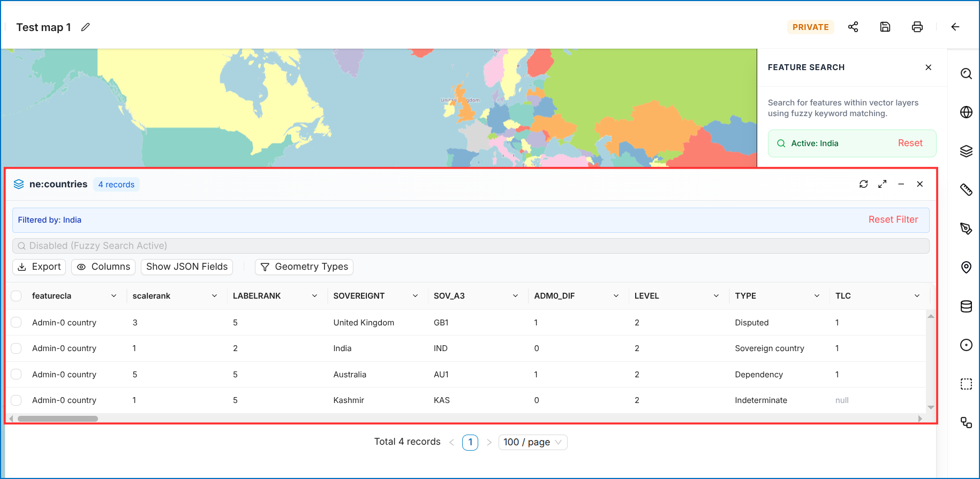Click the Sovereign country cell
The width and height of the screenshot is (980, 479).
click(770, 348)
